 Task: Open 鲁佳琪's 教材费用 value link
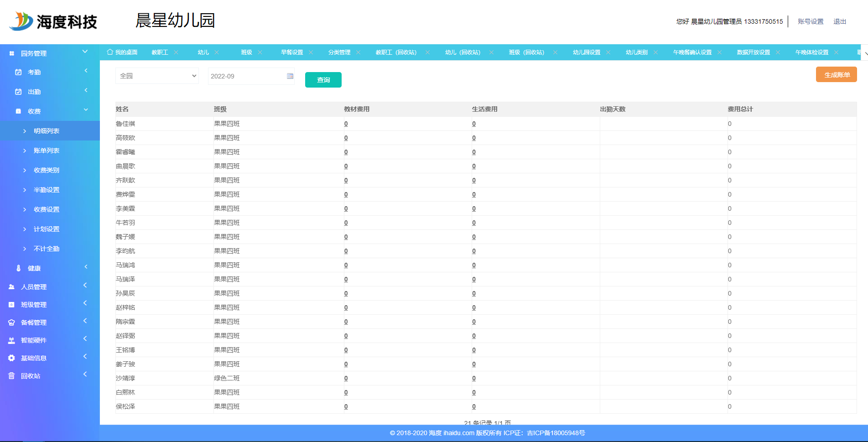[x=346, y=124]
